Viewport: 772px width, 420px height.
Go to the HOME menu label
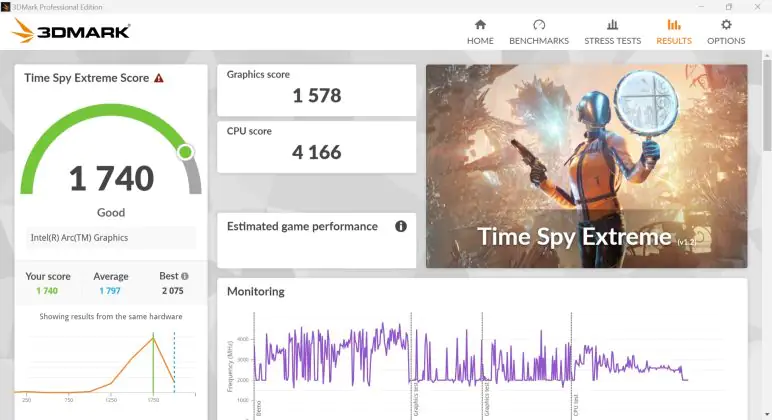480,41
